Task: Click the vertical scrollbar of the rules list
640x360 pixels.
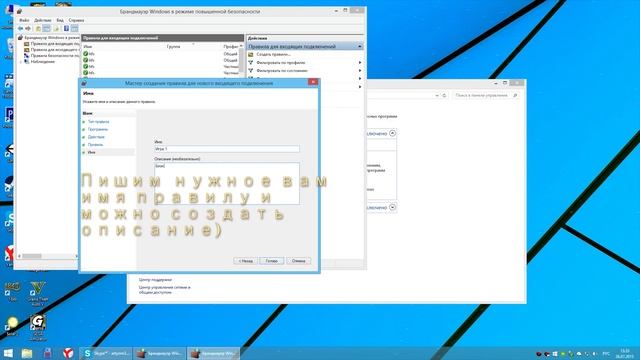Action: click(x=242, y=61)
